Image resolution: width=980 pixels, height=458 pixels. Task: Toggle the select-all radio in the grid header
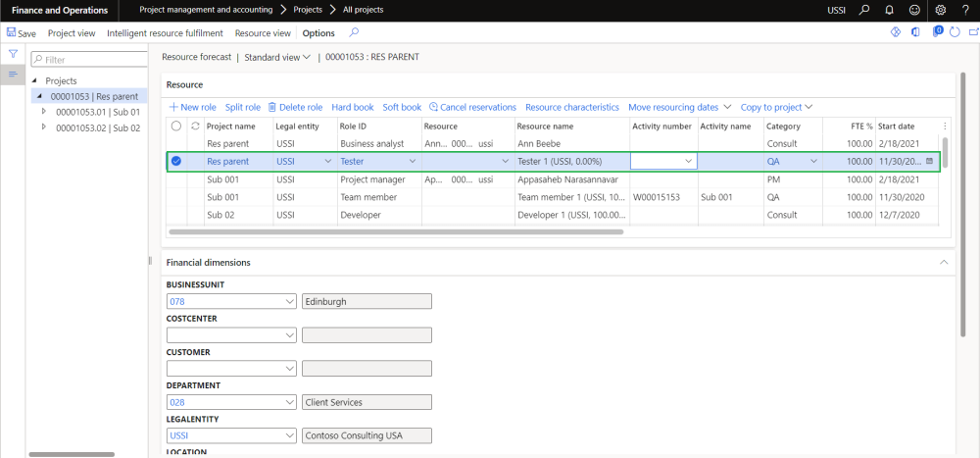[x=176, y=127]
